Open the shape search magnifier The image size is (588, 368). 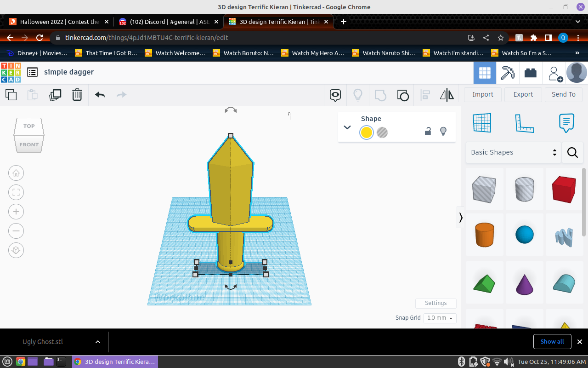tap(572, 152)
